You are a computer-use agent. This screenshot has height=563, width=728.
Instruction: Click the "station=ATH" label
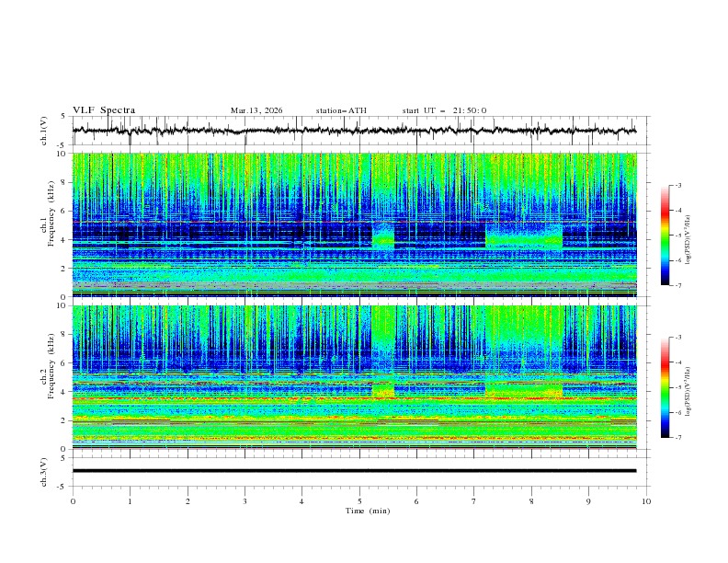point(341,110)
